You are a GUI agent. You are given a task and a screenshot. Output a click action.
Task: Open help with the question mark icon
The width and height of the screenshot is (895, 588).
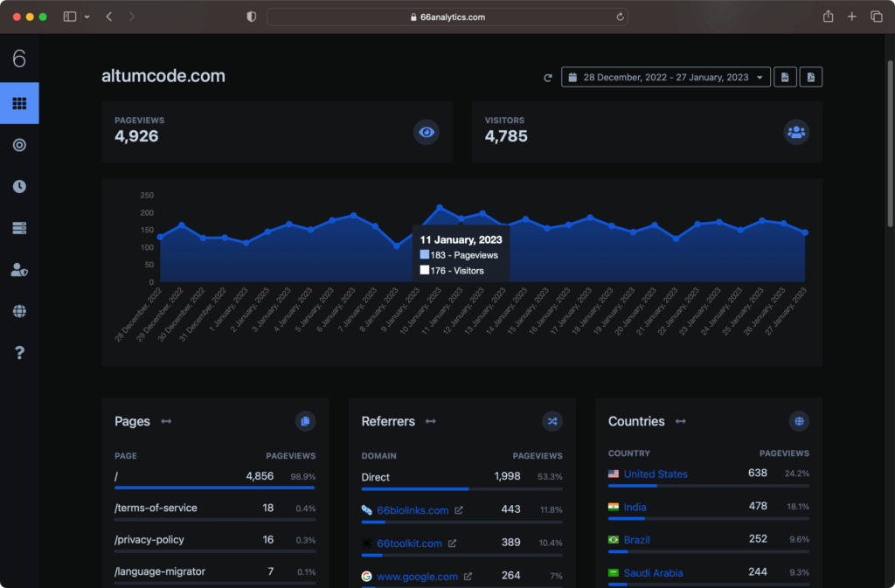pyautogui.click(x=18, y=352)
